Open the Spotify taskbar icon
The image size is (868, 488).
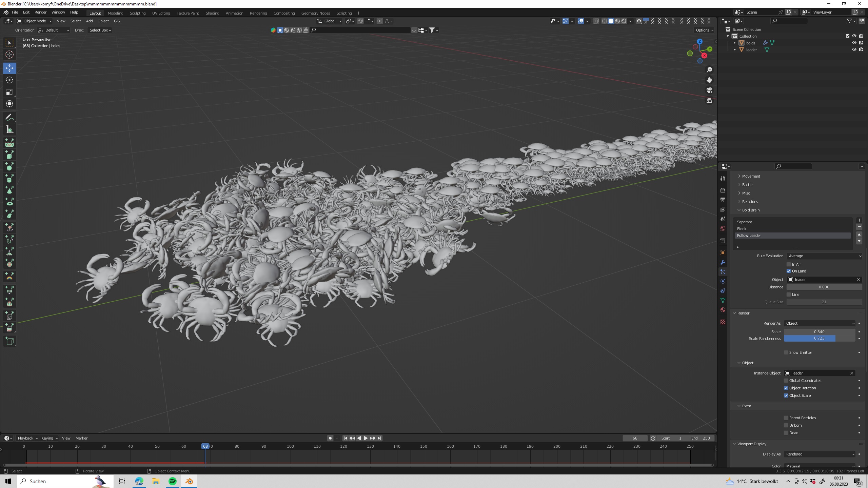173,481
